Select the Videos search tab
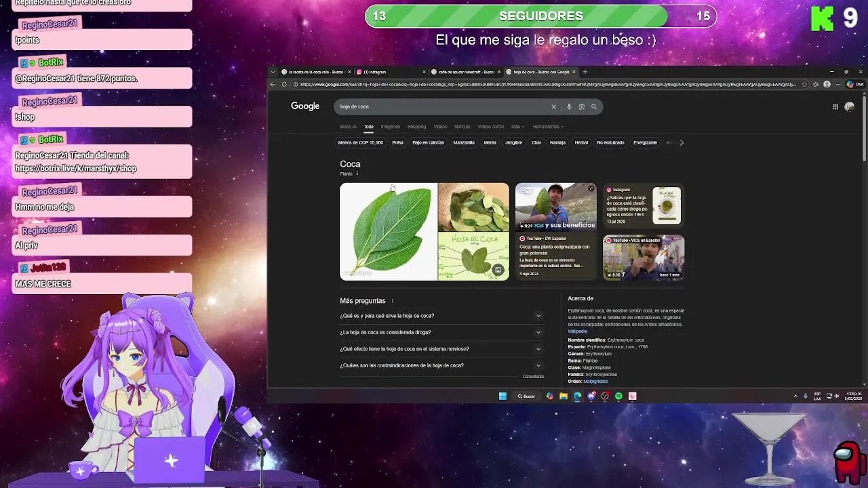Screen dimensions: 868x488 pos(440,127)
